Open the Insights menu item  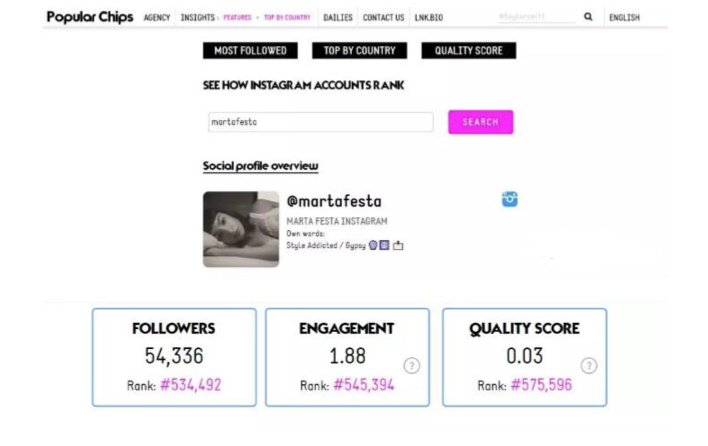[197, 18]
